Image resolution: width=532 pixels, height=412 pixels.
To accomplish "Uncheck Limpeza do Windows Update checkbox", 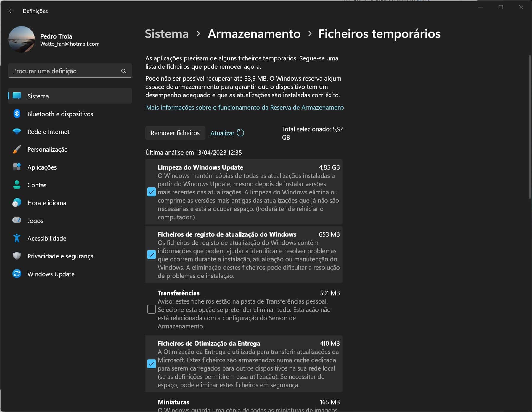I will pos(151,192).
